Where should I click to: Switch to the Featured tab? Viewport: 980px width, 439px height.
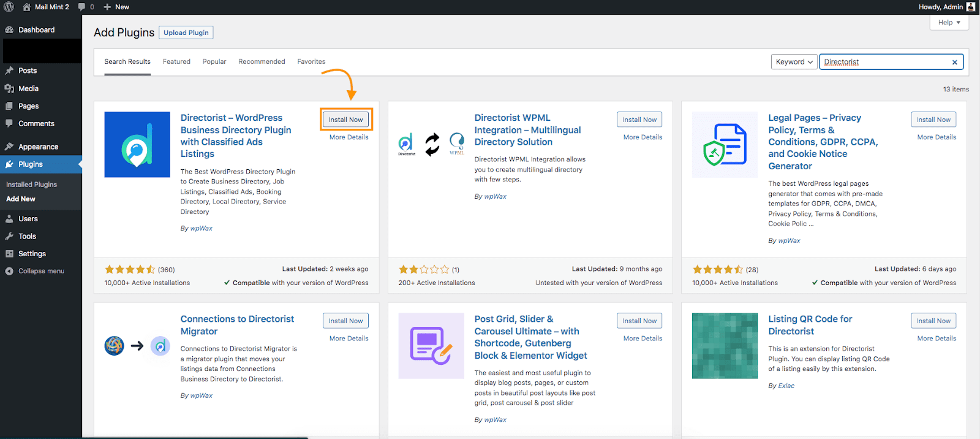click(176, 61)
